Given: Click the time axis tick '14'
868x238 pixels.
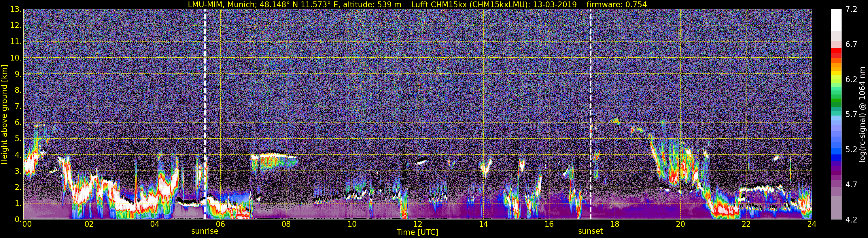Looking at the screenshot, I should pyautogui.click(x=483, y=224).
